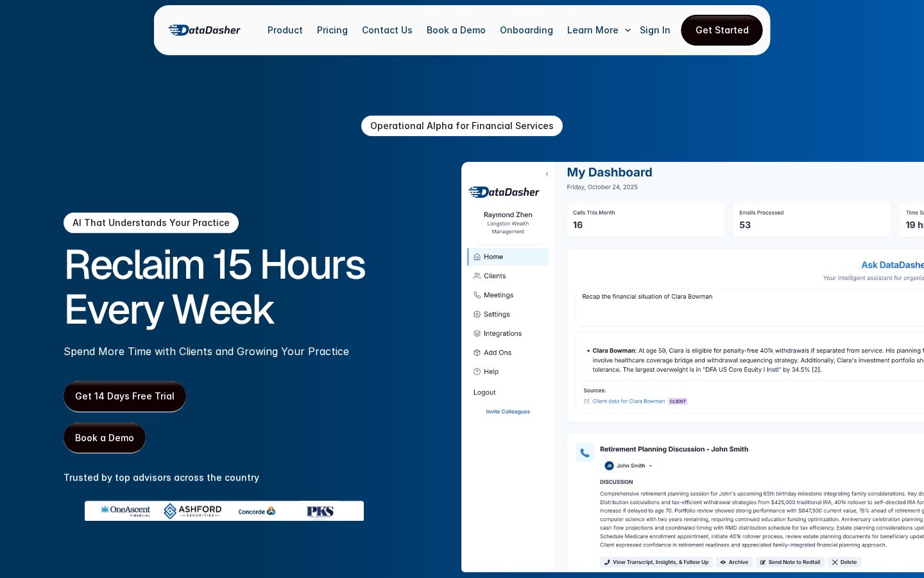The height and width of the screenshot is (578, 924).
Task: Click Trusted by top advisors across the country
Action: pyautogui.click(x=162, y=478)
